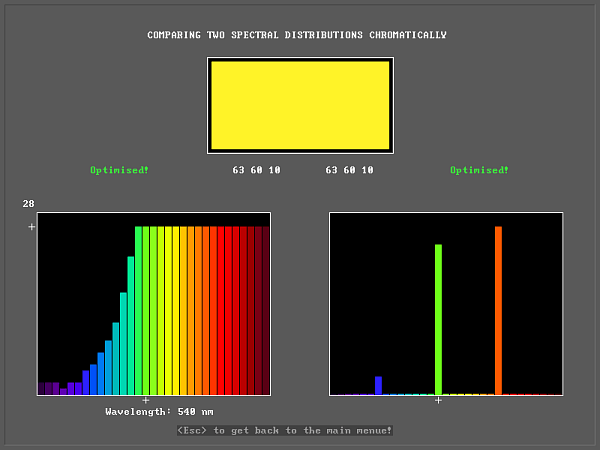The image size is (600, 450).
Task: Click the '28' scale value above left graph
Action: point(28,204)
